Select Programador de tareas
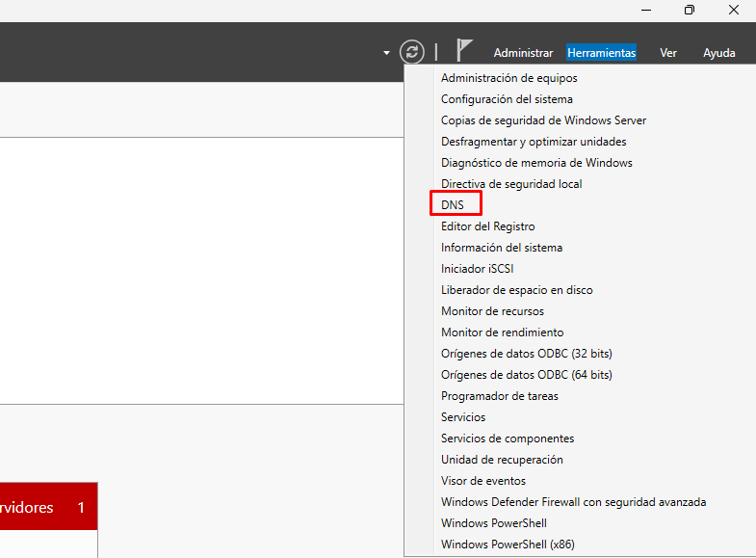 point(499,396)
